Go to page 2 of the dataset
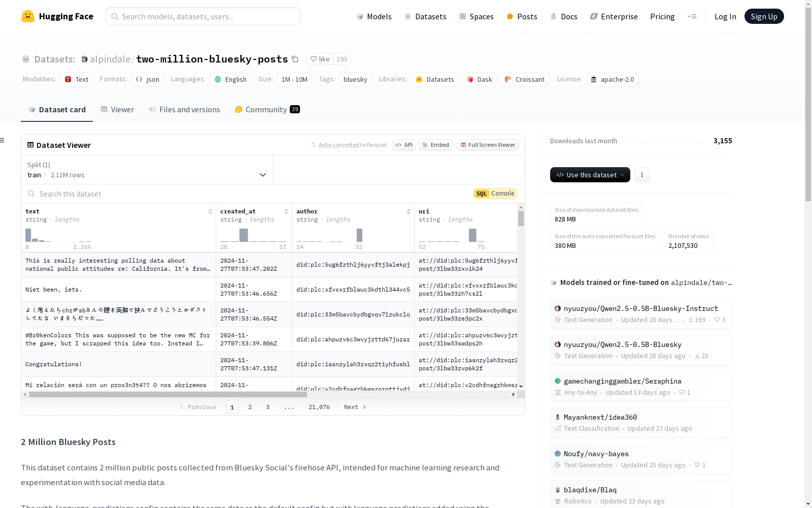Screen dimensions: 812x508 (250, 407)
